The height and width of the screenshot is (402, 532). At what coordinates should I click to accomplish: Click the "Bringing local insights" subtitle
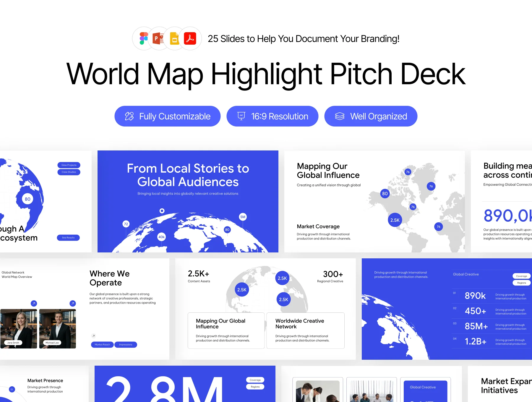tap(188, 194)
